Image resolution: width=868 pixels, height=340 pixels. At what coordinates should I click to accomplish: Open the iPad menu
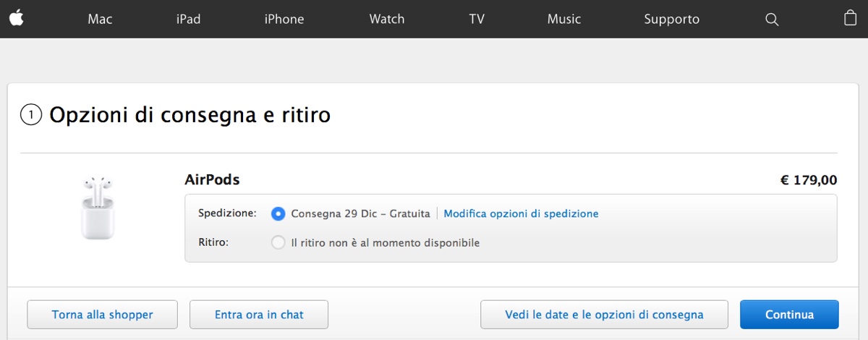coord(188,20)
